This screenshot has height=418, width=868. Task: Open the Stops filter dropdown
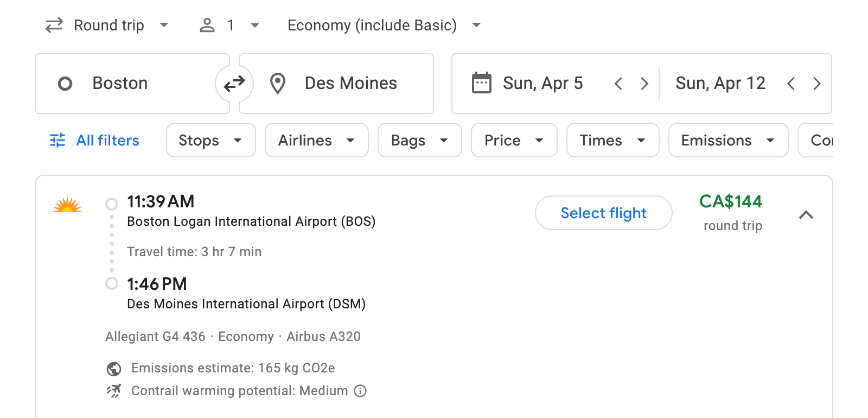pyautogui.click(x=210, y=140)
